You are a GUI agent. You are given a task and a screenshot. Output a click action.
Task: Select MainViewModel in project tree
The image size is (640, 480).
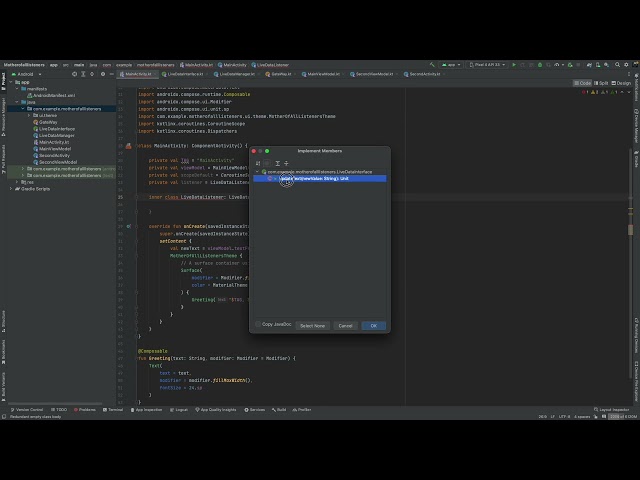pyautogui.click(x=52, y=149)
